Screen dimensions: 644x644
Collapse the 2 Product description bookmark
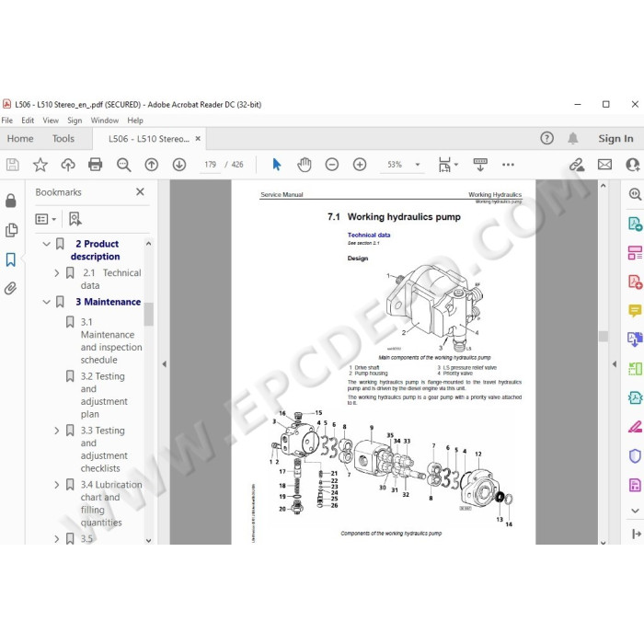coord(46,244)
